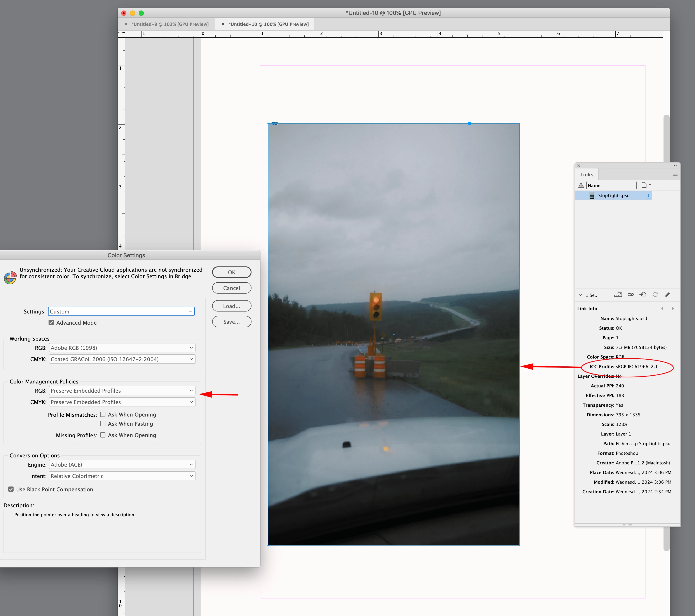Screen dimensions: 695x616
Task: Open the RGB working space dropdown
Action: point(122,348)
